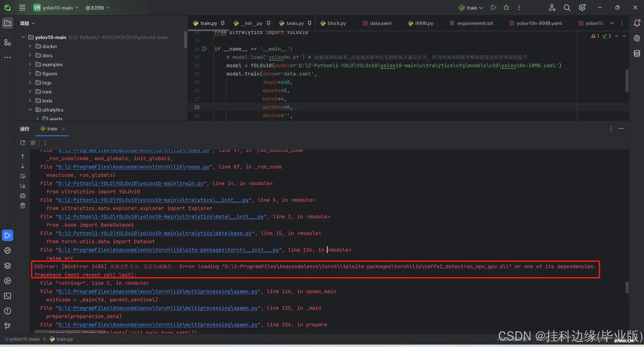This screenshot has width=644, height=347.
Task: Start debugging the train configuration
Action: point(506,8)
